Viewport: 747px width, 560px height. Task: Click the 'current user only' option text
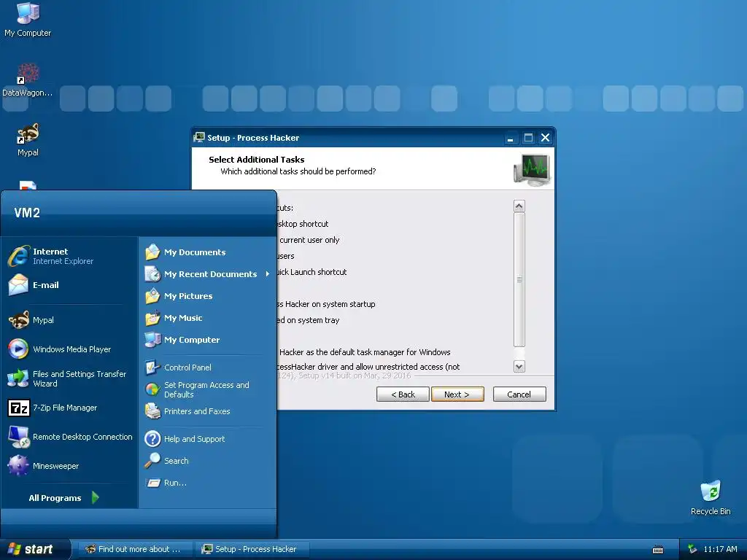(309, 239)
